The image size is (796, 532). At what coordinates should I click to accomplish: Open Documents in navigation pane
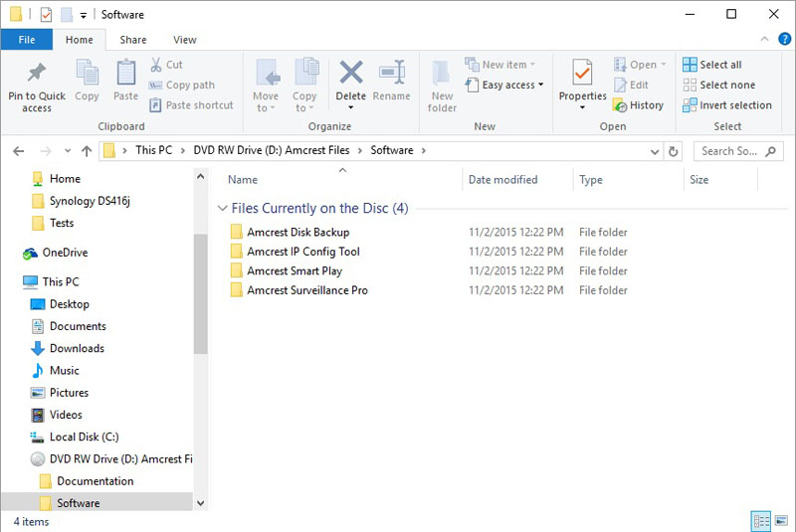click(78, 326)
